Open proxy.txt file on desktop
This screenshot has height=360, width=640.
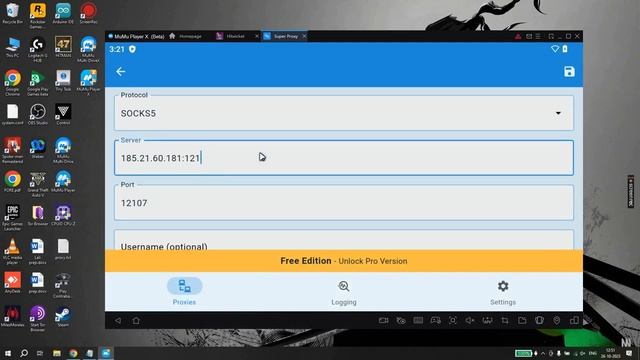tap(63, 249)
